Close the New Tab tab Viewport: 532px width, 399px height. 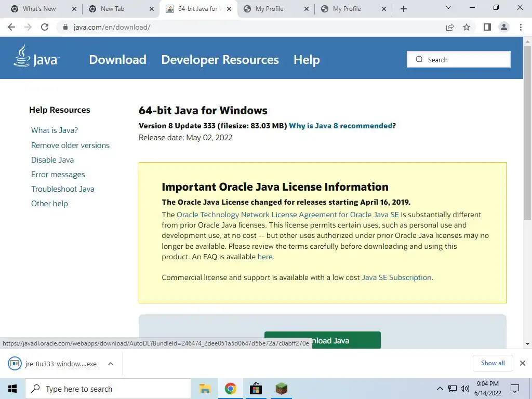click(x=152, y=9)
